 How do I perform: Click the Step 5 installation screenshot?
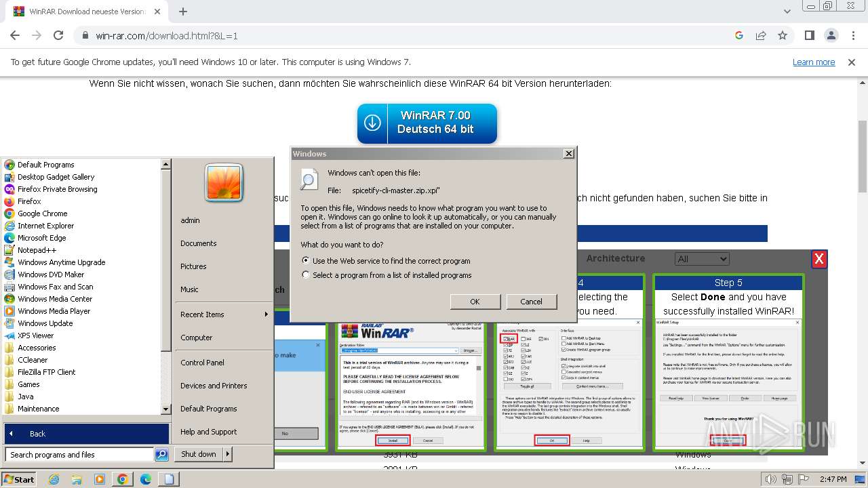728,383
